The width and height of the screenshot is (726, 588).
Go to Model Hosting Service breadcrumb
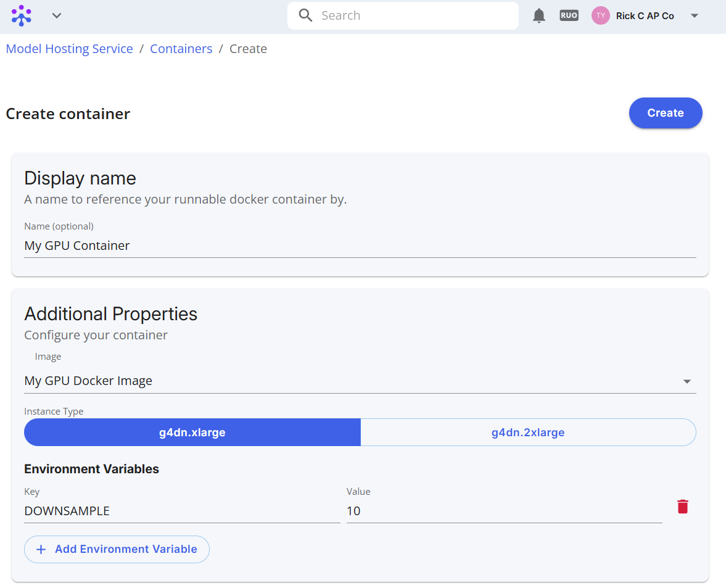[70, 49]
